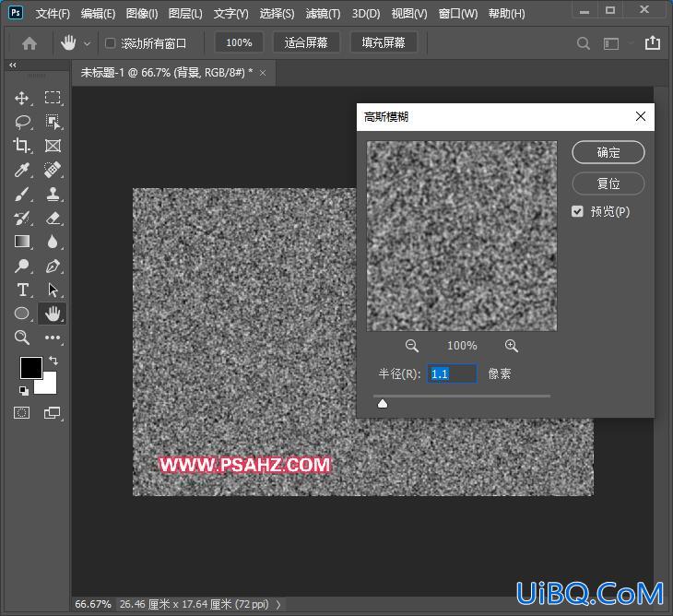Open the Image menu
The height and width of the screenshot is (616, 673).
[x=142, y=14]
